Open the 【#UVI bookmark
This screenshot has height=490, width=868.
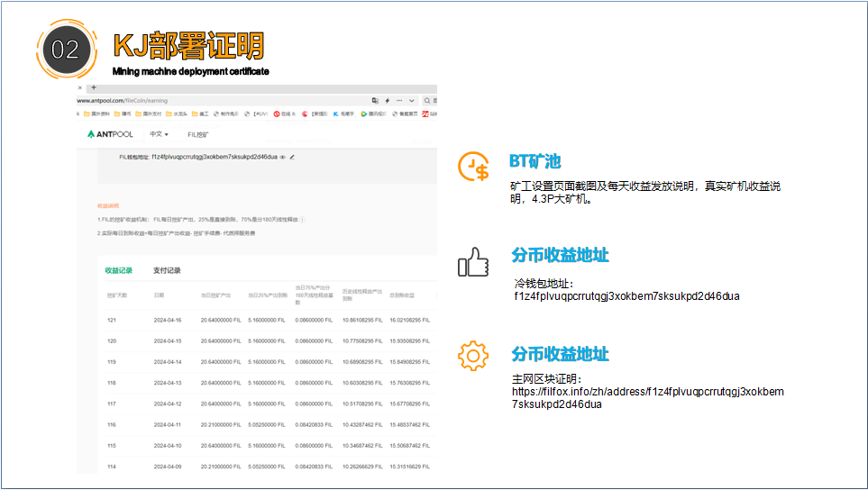(256, 113)
